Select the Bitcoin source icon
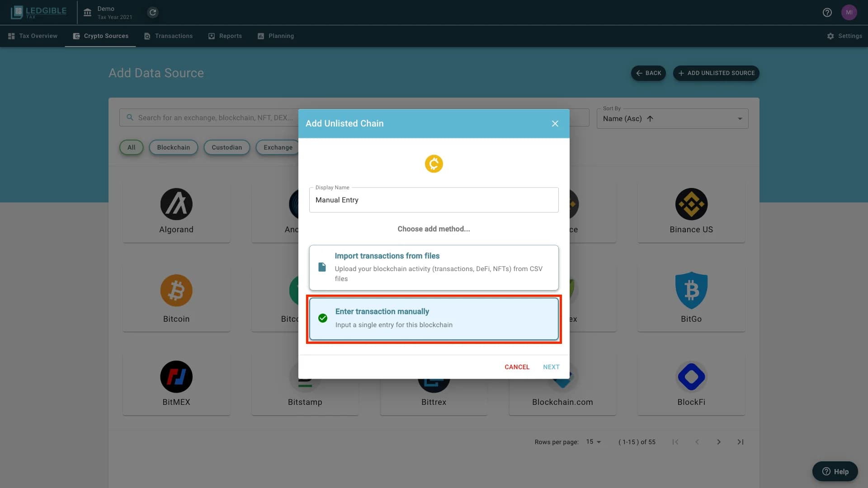The image size is (868, 488). (x=176, y=291)
